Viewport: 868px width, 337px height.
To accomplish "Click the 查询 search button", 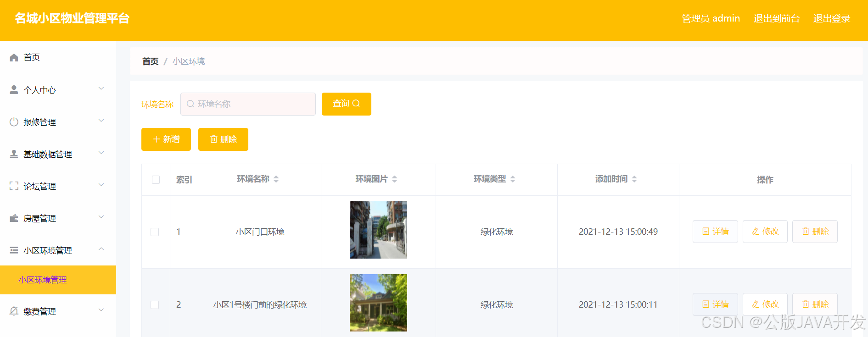I will click(x=347, y=104).
